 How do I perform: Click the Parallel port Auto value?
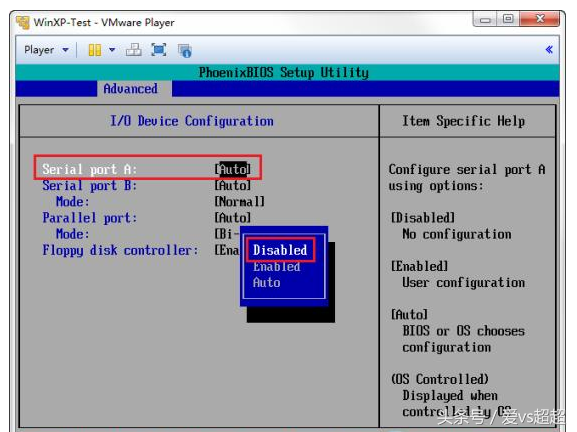[x=233, y=218]
